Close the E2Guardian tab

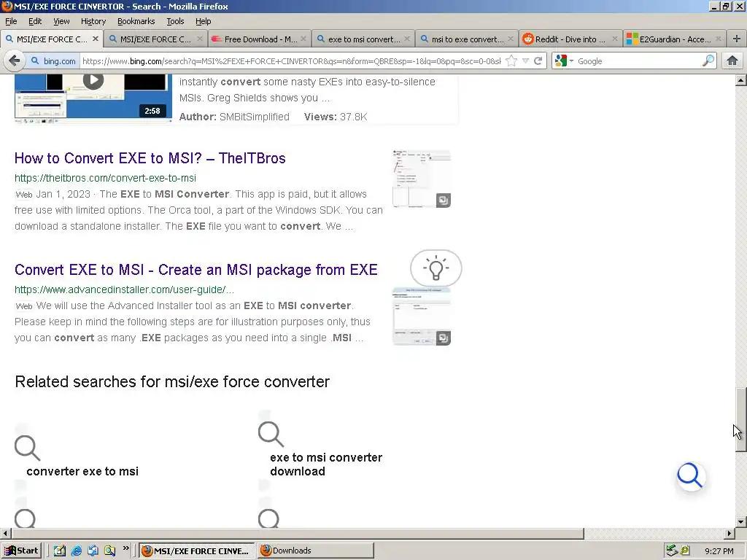[x=719, y=39]
